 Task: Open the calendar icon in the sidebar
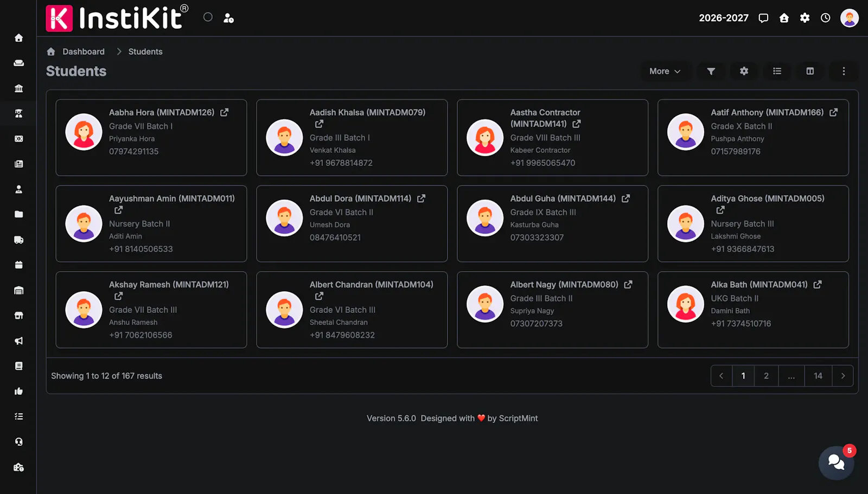(19, 265)
